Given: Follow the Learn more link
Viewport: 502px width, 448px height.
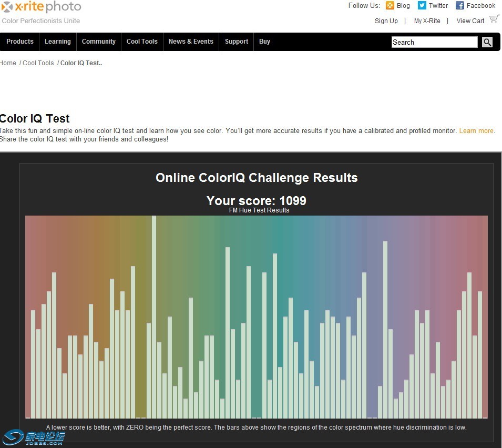Looking at the screenshot, I should point(476,131).
